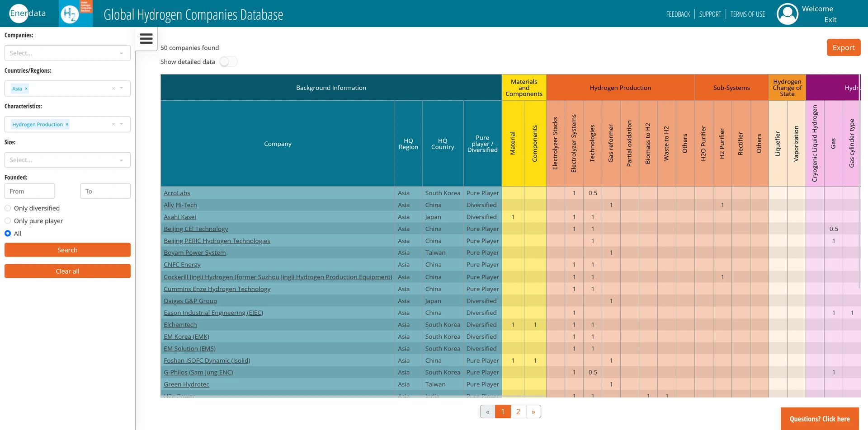Click the Gas reformer column header
The width and height of the screenshot is (868, 430).
coord(611,144)
